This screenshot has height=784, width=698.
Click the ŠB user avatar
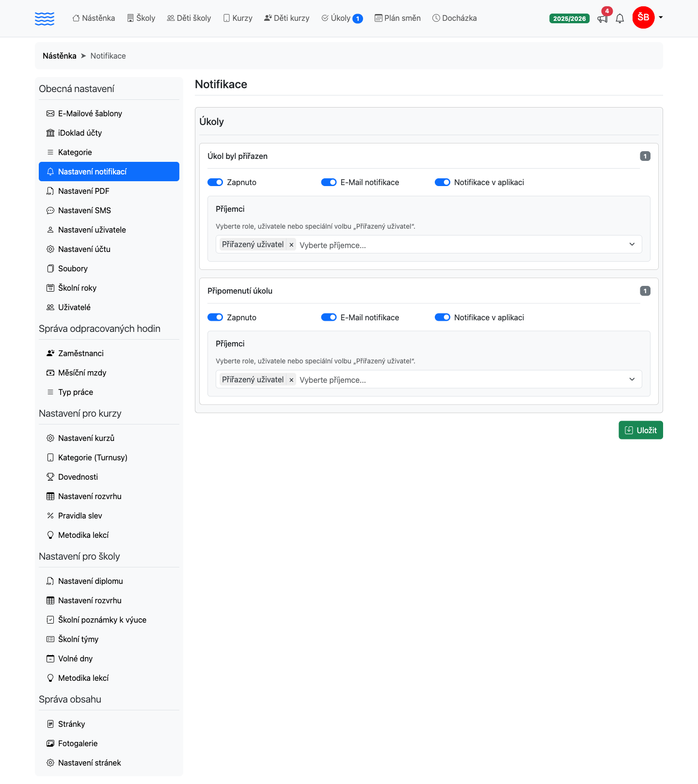[x=644, y=18]
